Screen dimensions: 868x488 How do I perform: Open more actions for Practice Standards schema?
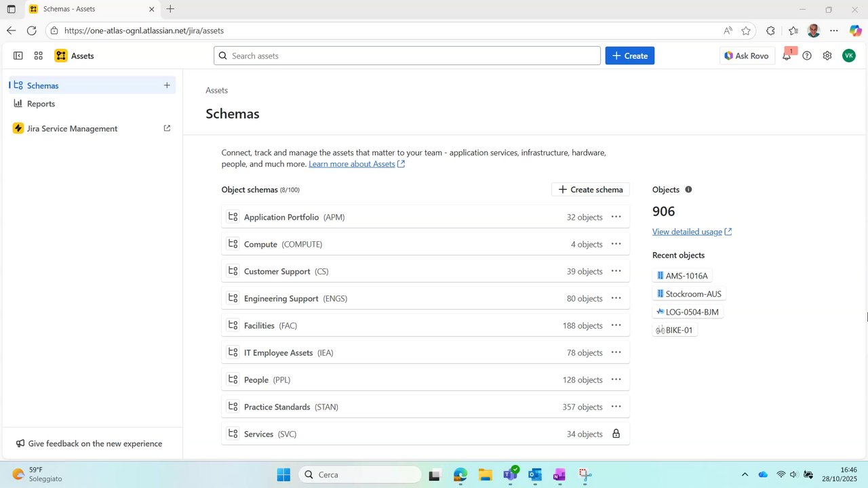616,407
